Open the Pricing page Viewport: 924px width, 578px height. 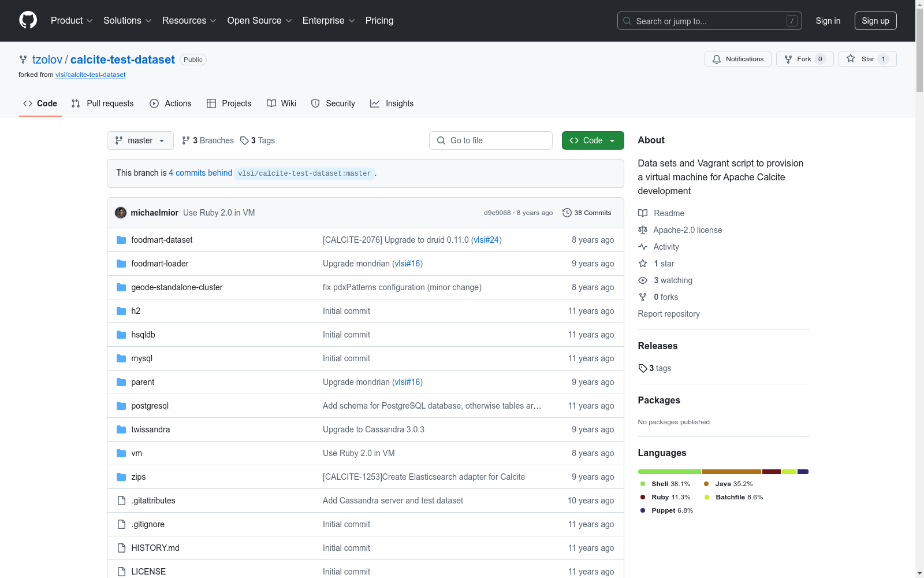[379, 21]
